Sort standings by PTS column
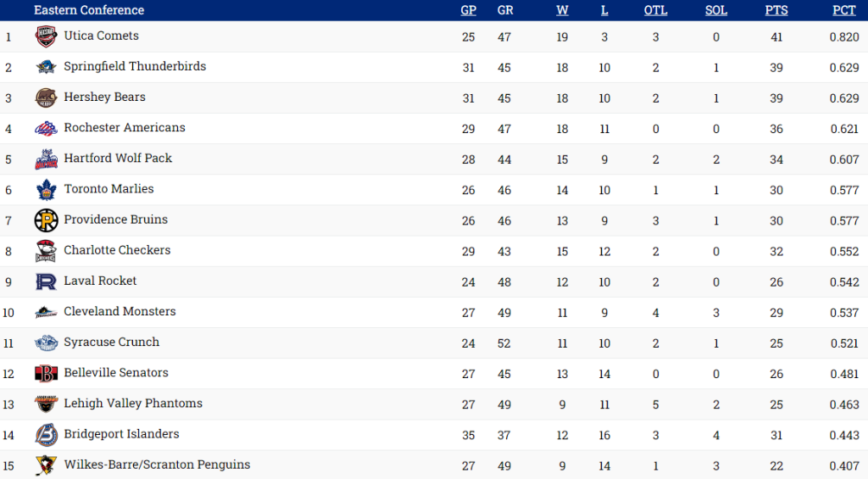The height and width of the screenshot is (479, 868). point(776,10)
